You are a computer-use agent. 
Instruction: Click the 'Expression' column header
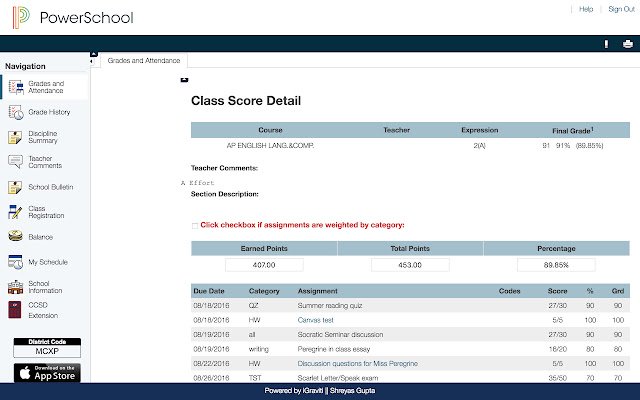coord(480,130)
